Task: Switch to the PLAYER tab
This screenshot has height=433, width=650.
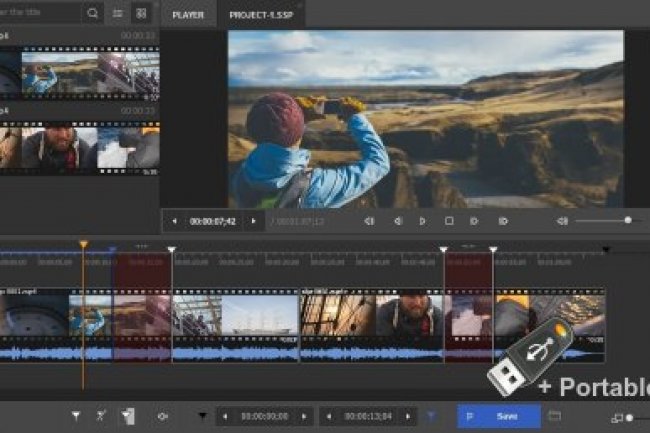Action: pos(188,15)
